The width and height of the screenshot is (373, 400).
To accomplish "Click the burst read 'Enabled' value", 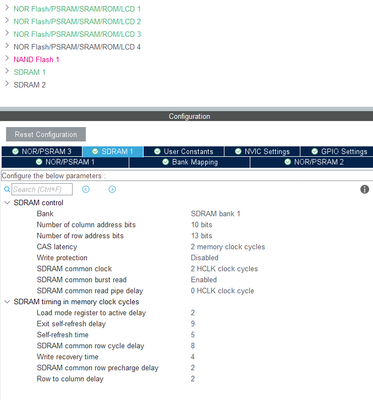I will 204,280.
